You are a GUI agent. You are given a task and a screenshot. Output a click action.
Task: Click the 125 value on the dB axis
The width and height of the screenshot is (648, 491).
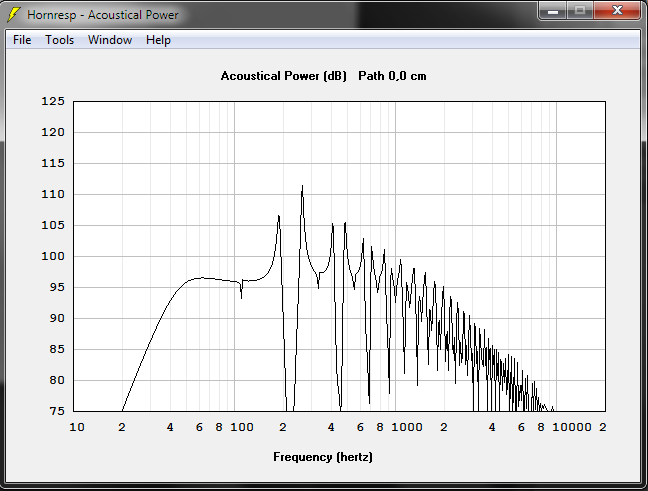(53, 101)
